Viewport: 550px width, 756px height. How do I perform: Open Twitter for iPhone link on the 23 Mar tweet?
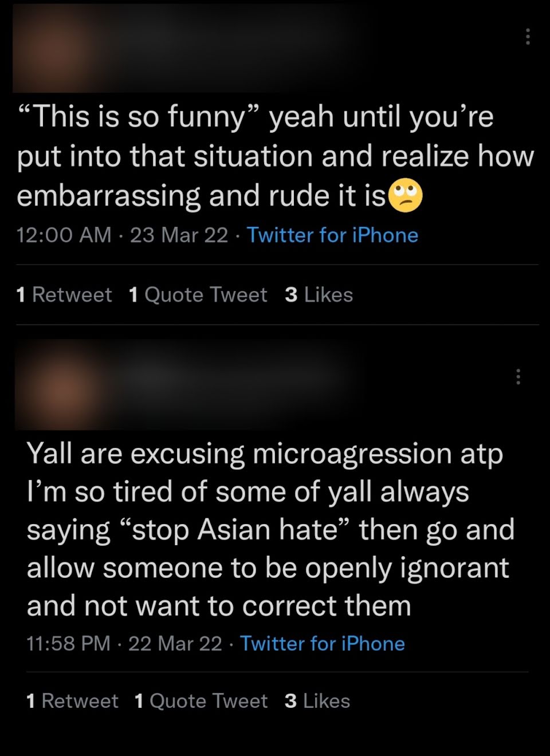tap(332, 235)
